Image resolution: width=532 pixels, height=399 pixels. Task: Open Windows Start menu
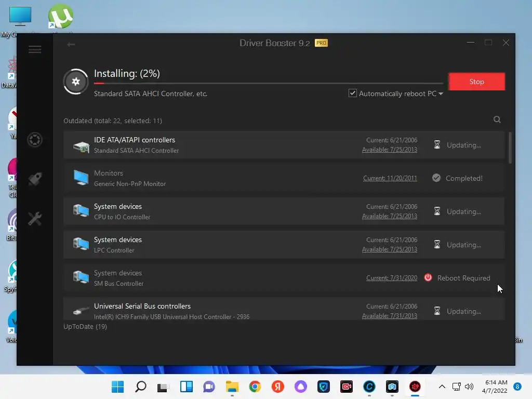[118, 387]
